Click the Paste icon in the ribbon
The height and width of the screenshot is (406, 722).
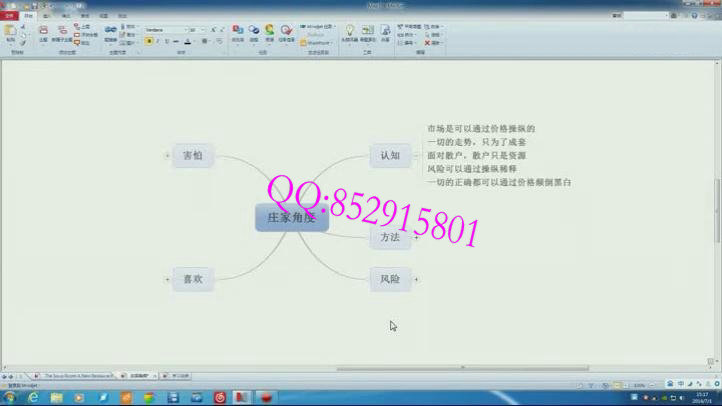(10, 32)
